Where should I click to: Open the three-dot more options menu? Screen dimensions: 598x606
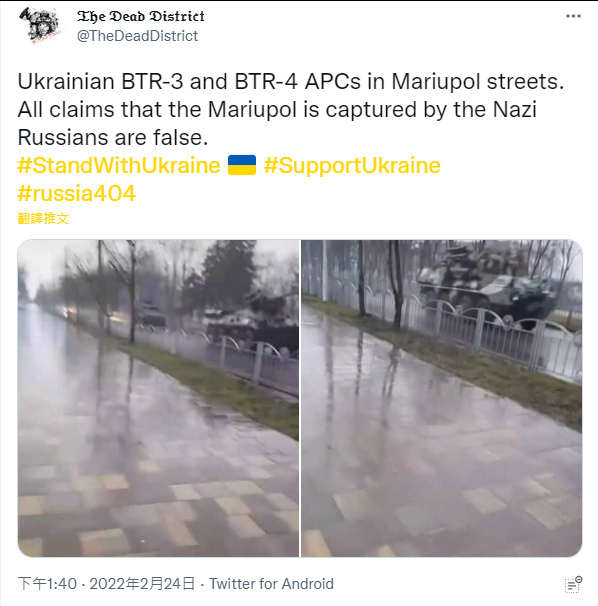[x=573, y=16]
